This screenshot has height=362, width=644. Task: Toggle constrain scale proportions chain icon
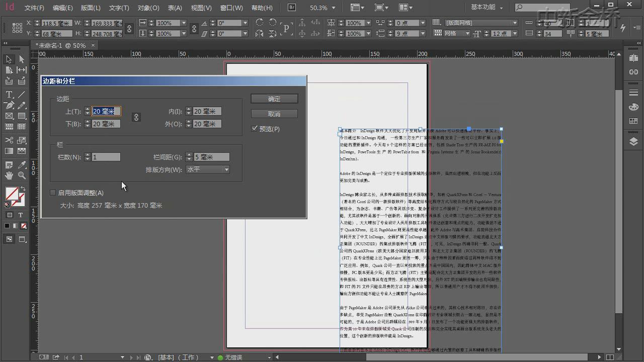194,29
